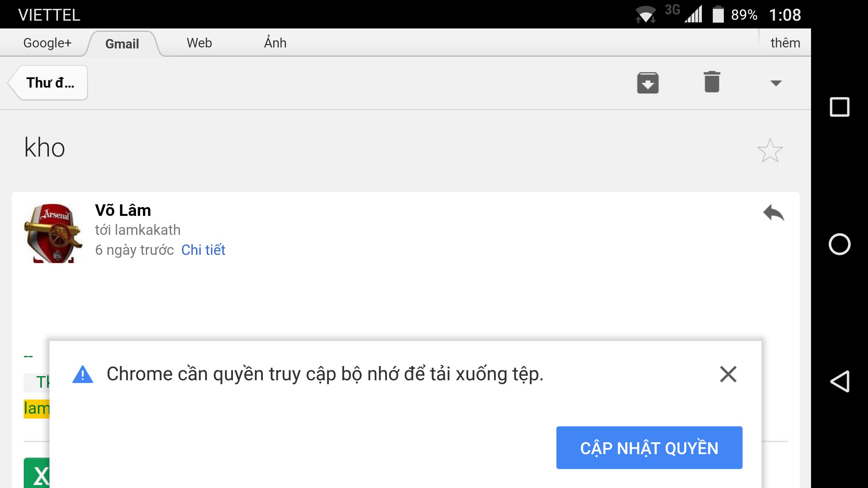
Task: Reply to Võ Lâm's message
Action: tap(774, 213)
